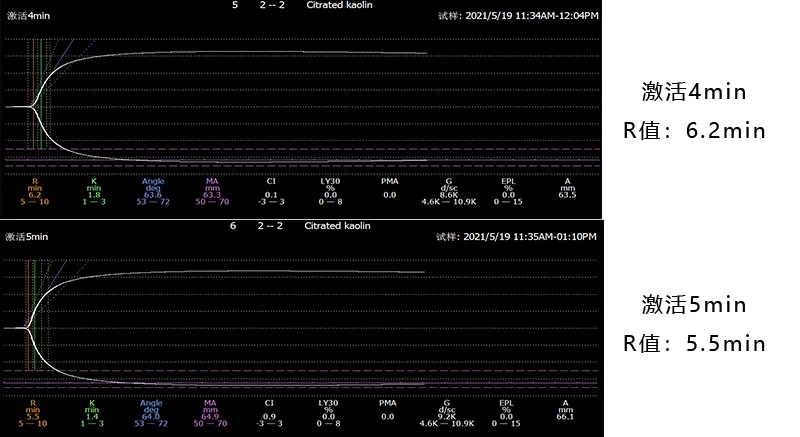This screenshot has width=800, height=437.
Task: Click the MA range 50 — 70 in the top panel
Action: (212, 202)
